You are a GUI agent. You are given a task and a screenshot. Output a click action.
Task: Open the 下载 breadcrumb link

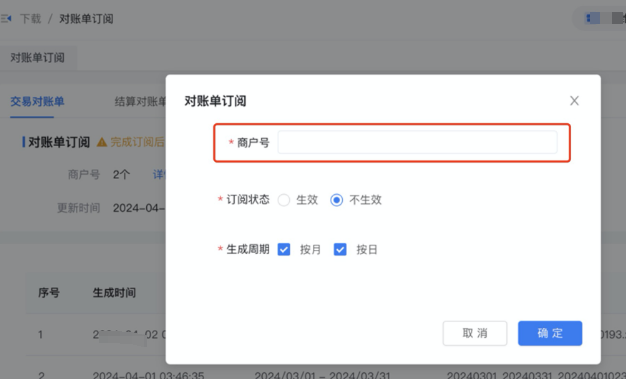[31, 18]
